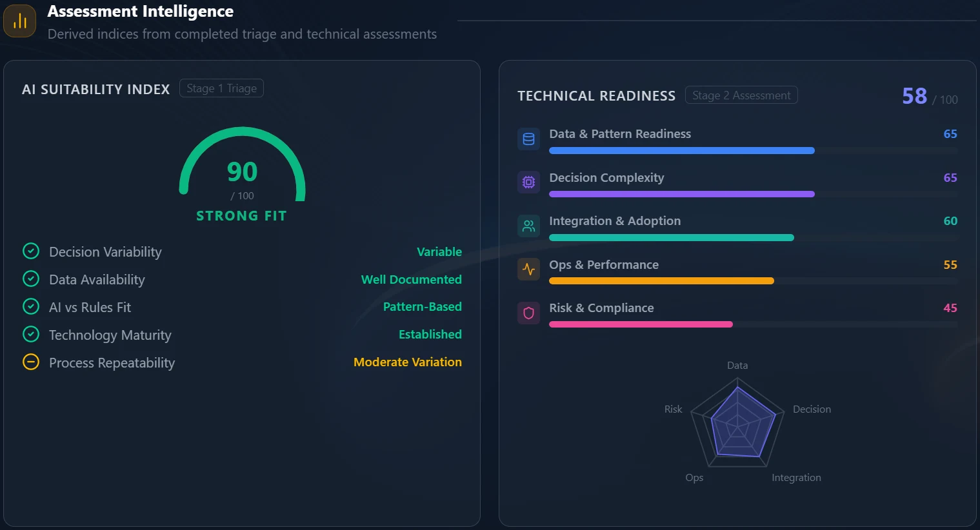Screen dimensions: 980x530
Task: Click the Integration & Adoption score 60
Action: tap(950, 221)
